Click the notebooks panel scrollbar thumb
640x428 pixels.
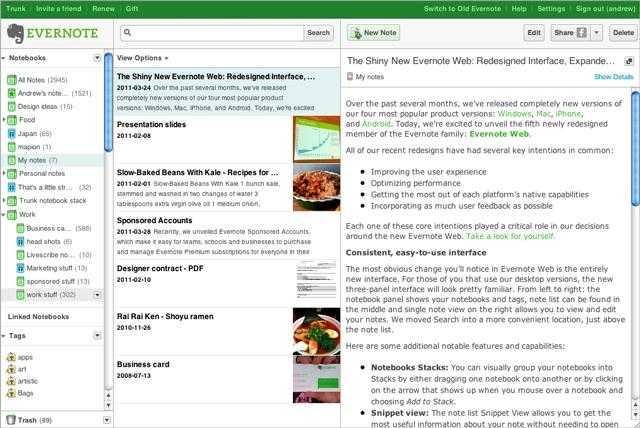(108, 102)
